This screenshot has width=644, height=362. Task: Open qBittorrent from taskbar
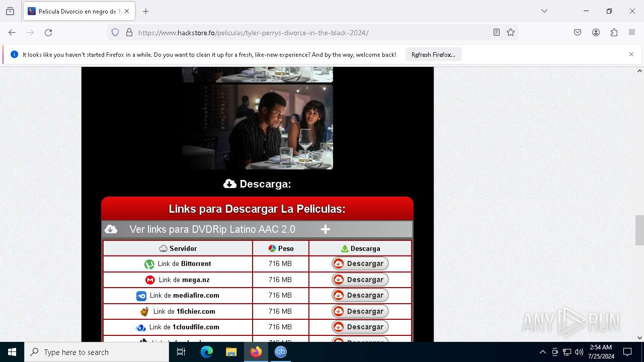point(280,352)
